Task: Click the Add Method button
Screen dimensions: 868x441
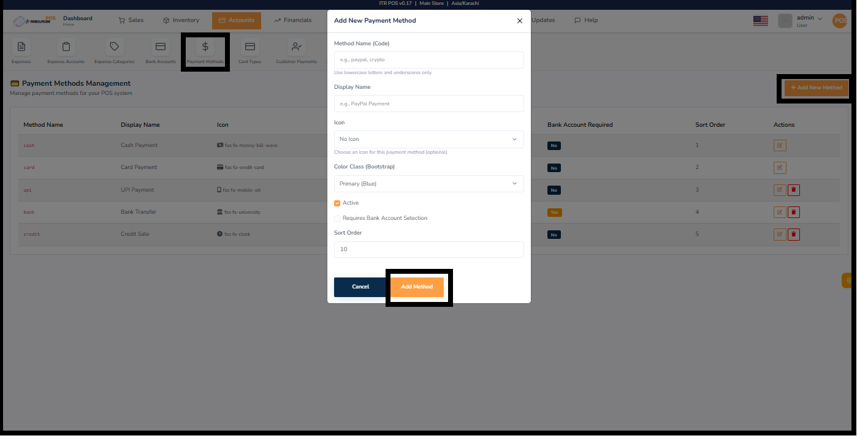Action: [x=417, y=287]
